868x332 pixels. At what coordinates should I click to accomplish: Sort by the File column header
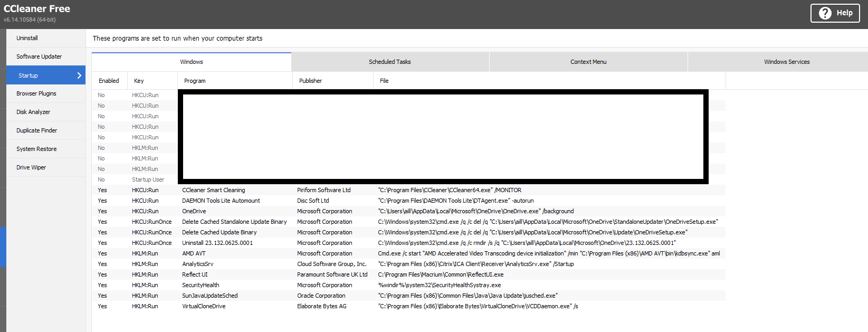pos(549,81)
